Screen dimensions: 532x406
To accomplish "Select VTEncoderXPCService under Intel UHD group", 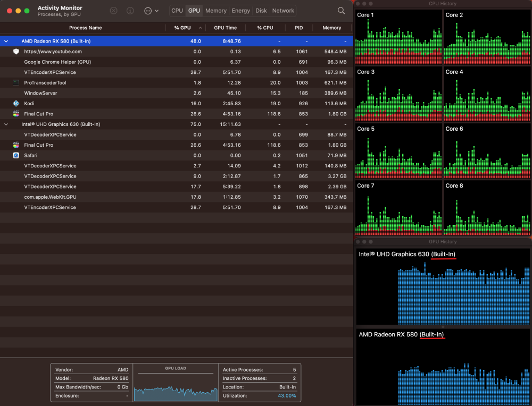I will (177, 207).
